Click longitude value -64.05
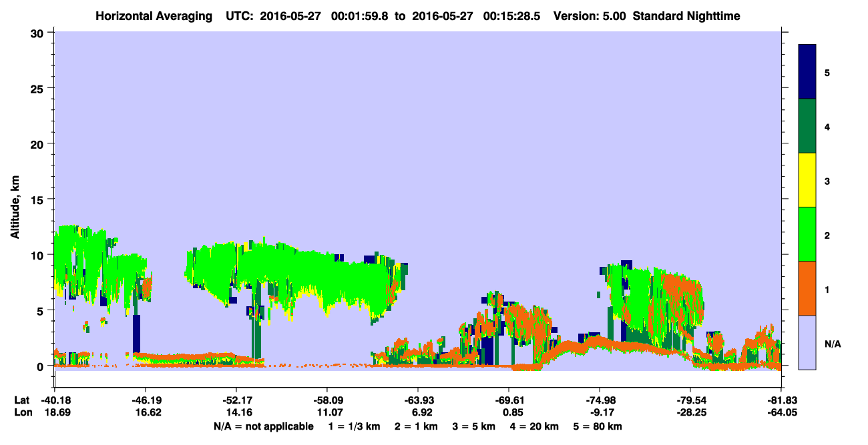 click(x=781, y=413)
